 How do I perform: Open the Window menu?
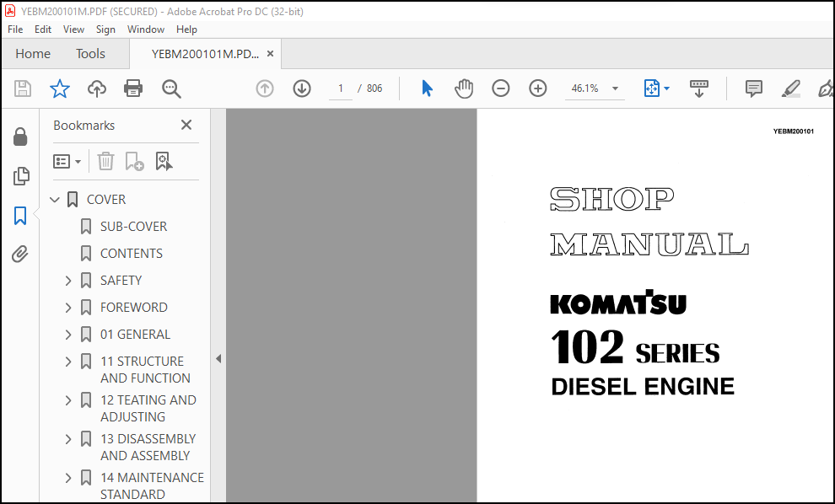coord(145,29)
